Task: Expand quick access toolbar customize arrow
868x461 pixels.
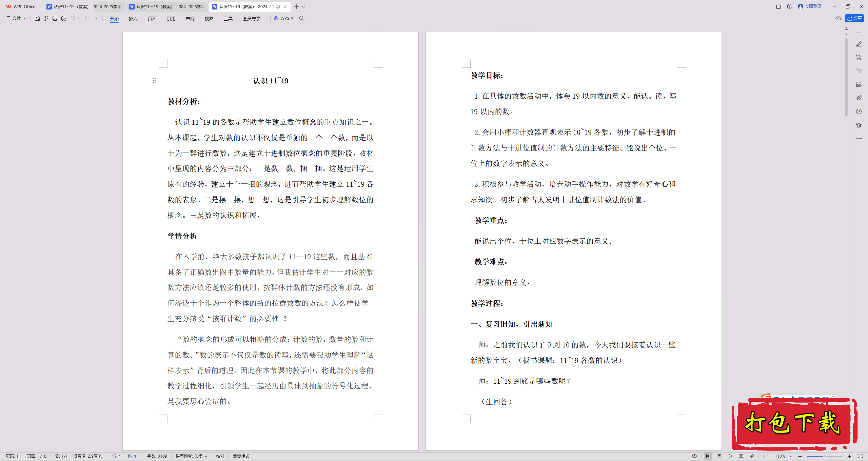Action: 96,18
